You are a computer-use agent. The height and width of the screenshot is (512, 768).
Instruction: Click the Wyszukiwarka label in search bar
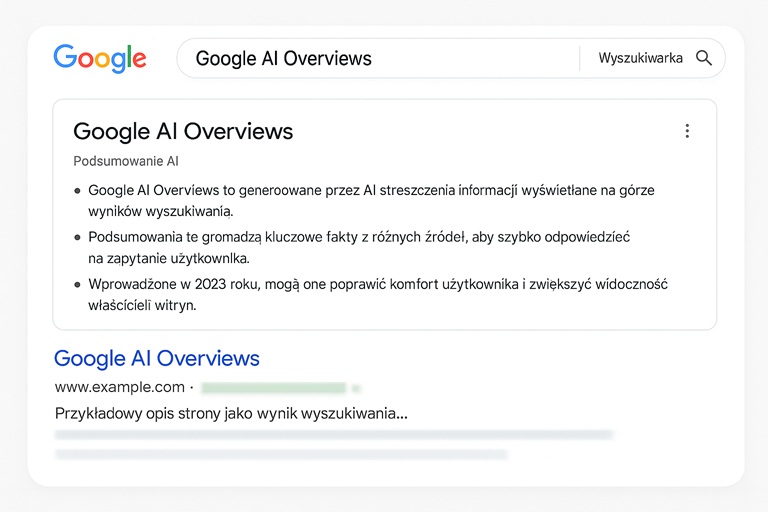click(x=640, y=58)
